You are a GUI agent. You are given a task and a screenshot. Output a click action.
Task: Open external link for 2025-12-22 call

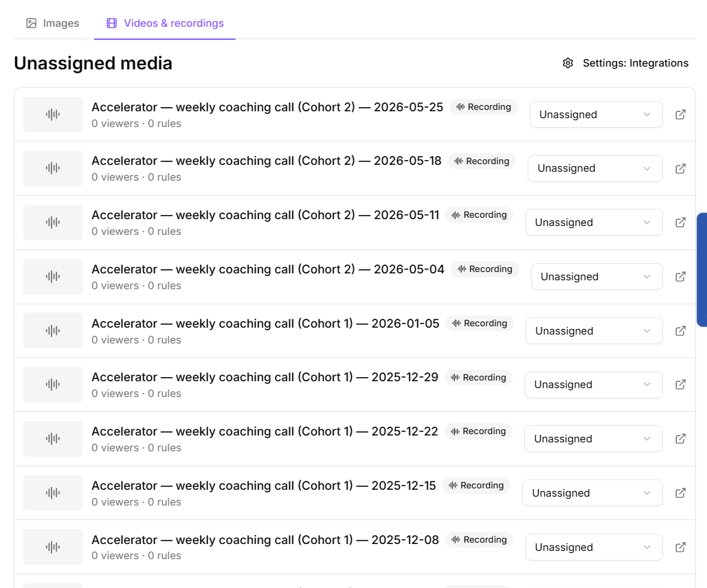(680, 439)
